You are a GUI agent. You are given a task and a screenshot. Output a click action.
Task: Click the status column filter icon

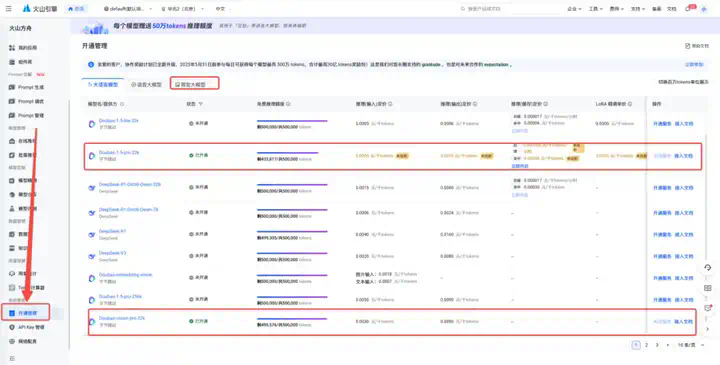coord(201,104)
